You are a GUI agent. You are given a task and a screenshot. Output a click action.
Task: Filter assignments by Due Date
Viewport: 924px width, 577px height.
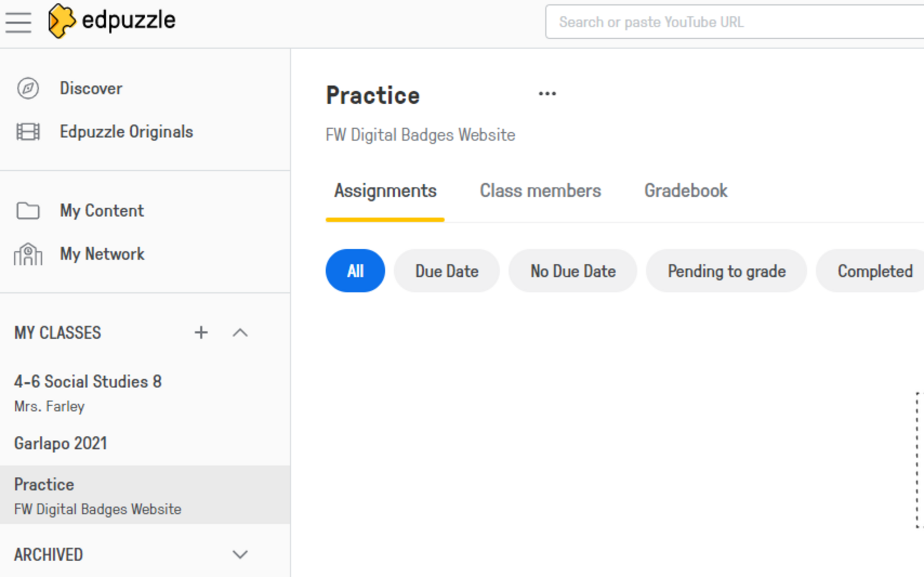[x=447, y=271]
